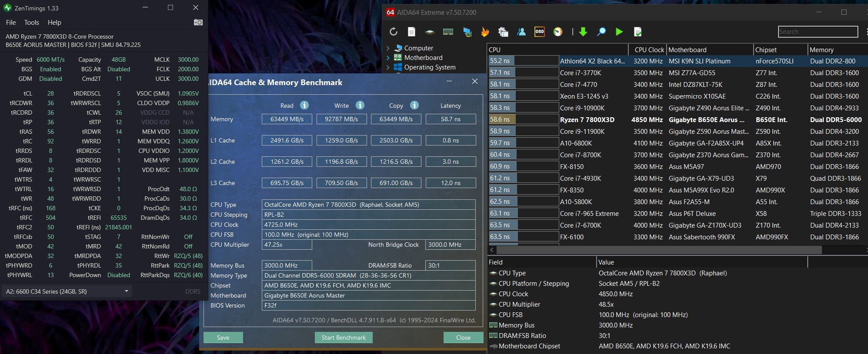Click the info icon next to Read
This screenshot has width=868, height=354.
pyautogui.click(x=304, y=105)
